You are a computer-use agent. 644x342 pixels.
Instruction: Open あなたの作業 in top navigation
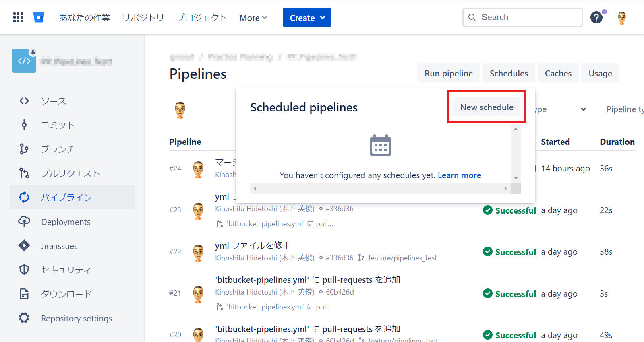tap(85, 18)
